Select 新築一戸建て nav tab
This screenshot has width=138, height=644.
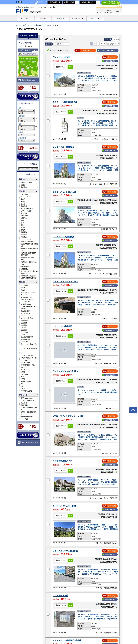[x=25, y=18]
